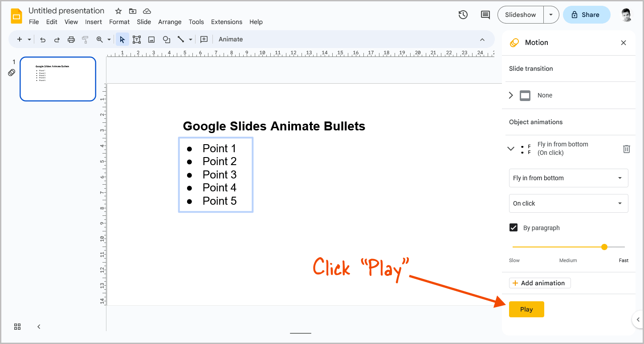
Task: Open the Arrange menu
Action: (170, 22)
